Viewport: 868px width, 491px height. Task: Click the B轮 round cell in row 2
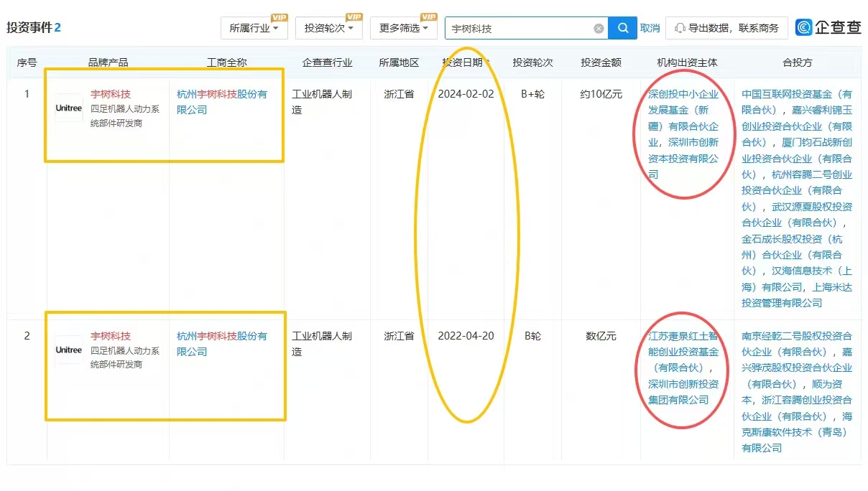tap(532, 336)
